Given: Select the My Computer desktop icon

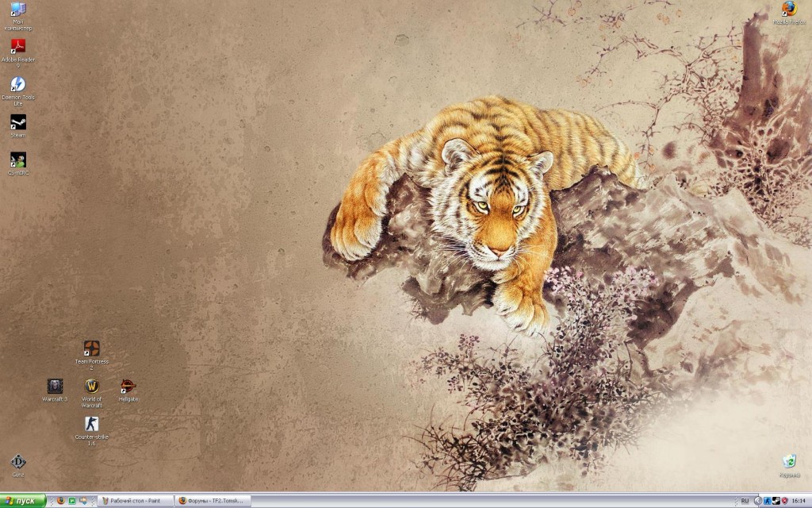Looking at the screenshot, I should click(x=18, y=16).
